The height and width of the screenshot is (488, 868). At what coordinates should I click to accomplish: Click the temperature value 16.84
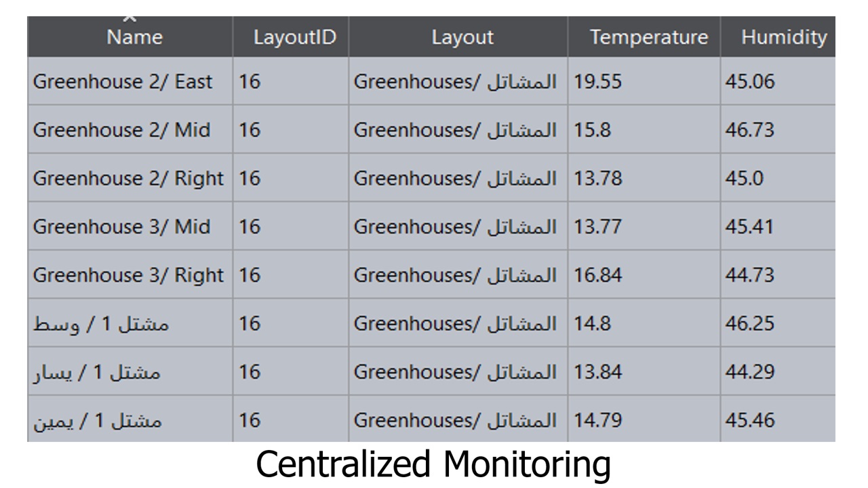[597, 275]
